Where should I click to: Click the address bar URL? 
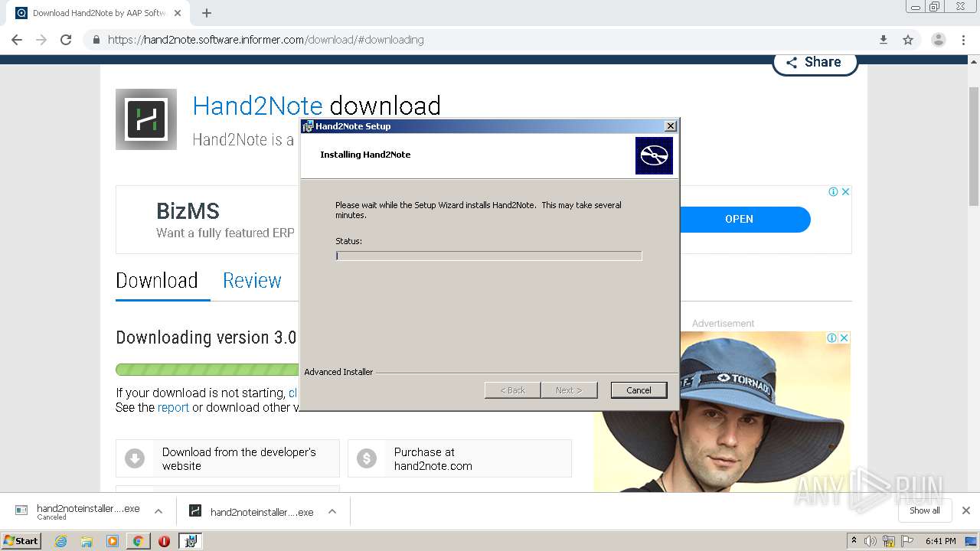point(266,40)
